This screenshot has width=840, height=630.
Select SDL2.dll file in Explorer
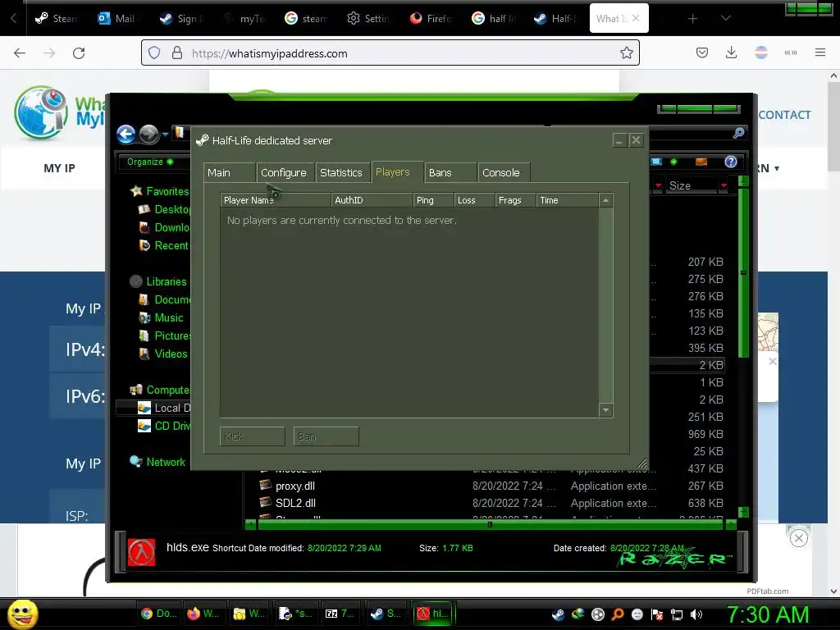[295, 503]
